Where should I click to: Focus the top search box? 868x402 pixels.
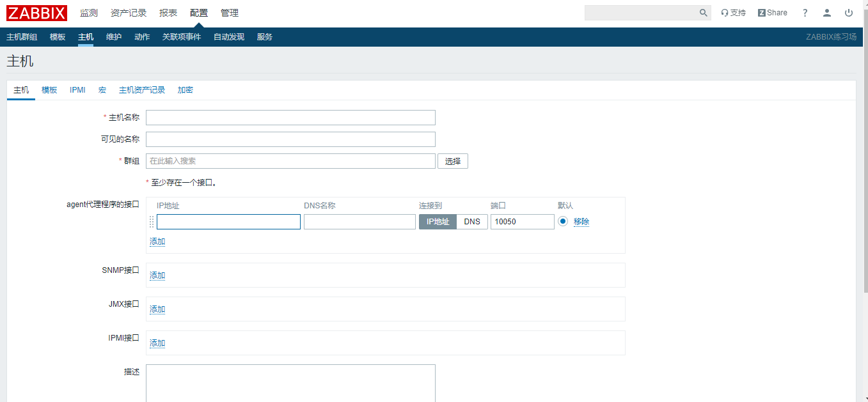(641, 13)
